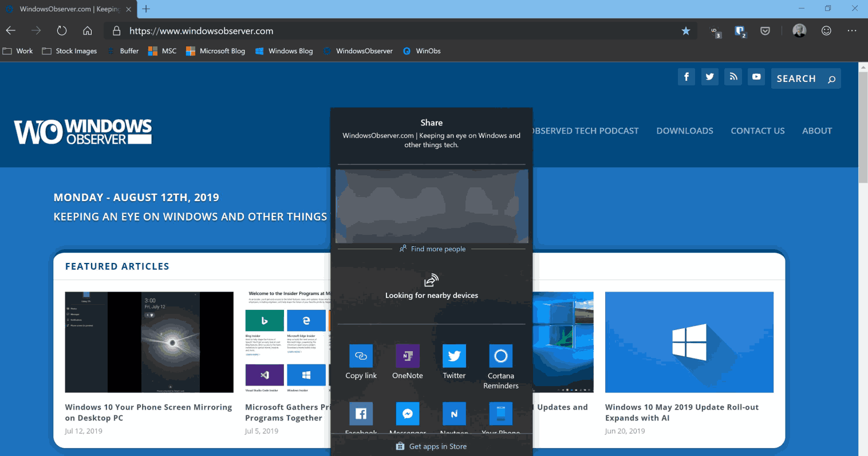Send feedback via the smiley icon

[x=826, y=31]
